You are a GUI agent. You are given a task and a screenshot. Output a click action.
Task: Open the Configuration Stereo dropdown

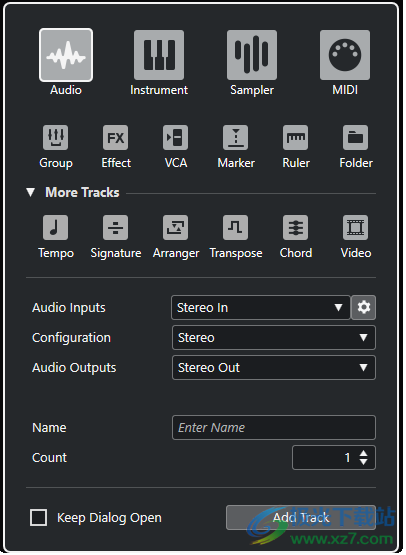click(x=274, y=337)
